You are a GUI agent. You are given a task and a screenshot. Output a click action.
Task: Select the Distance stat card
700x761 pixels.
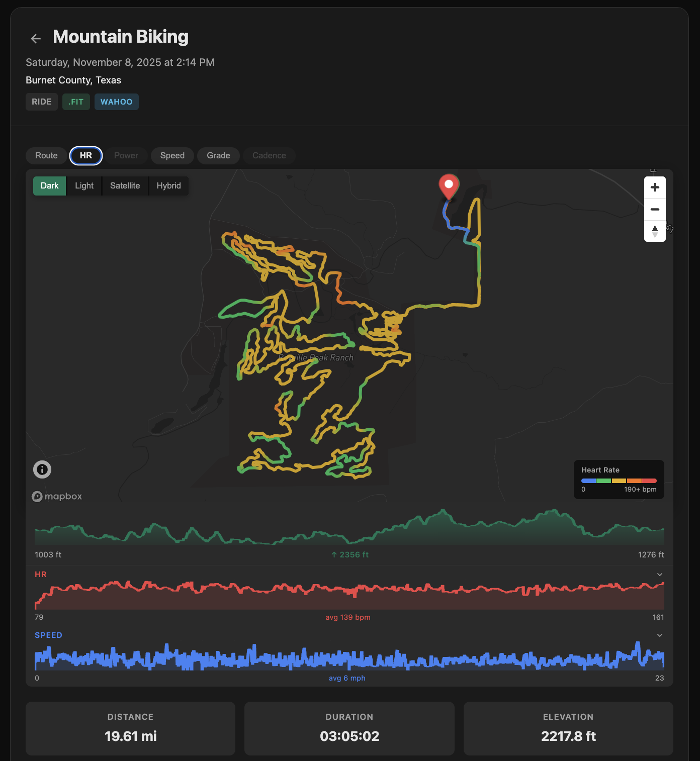coord(130,728)
